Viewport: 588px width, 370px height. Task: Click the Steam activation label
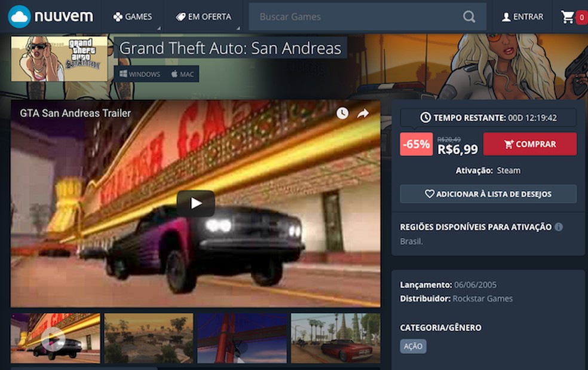pyautogui.click(x=509, y=170)
